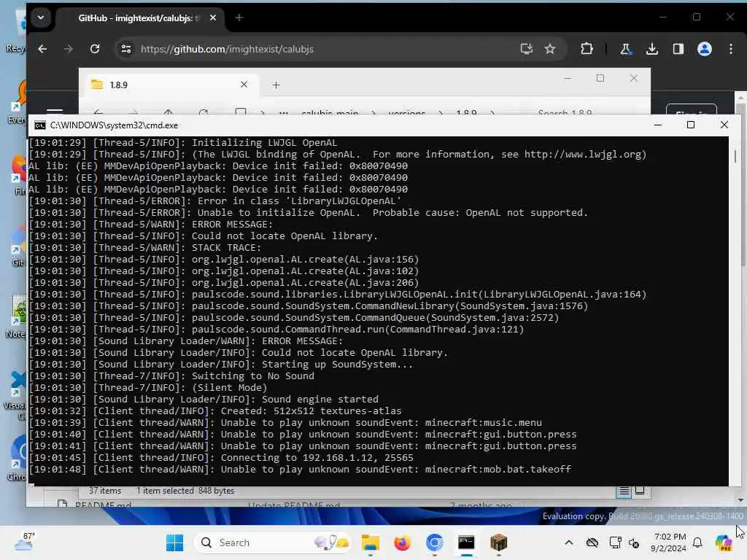
Task: Reload the GitHub page
Action: [x=95, y=49]
